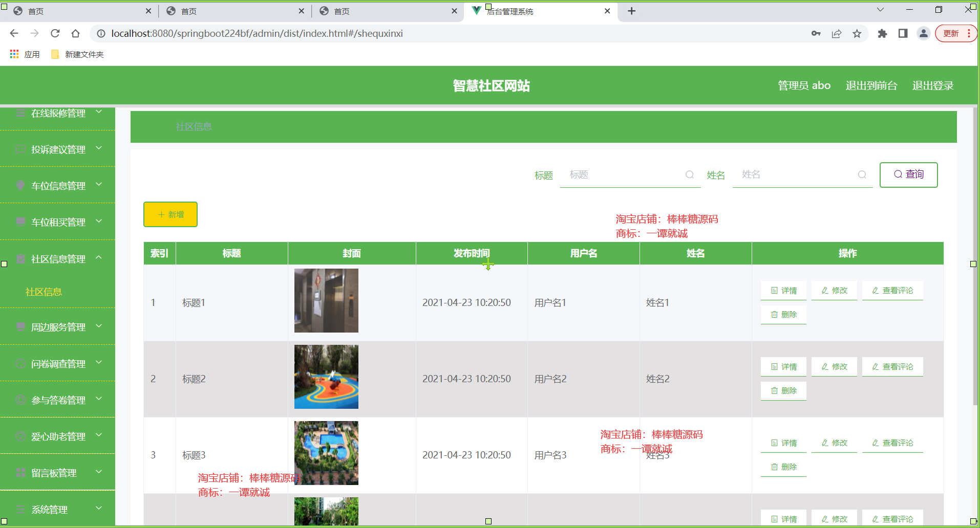The width and height of the screenshot is (980, 528).
Task: Click the playground cover image in row 2
Action: tap(326, 377)
